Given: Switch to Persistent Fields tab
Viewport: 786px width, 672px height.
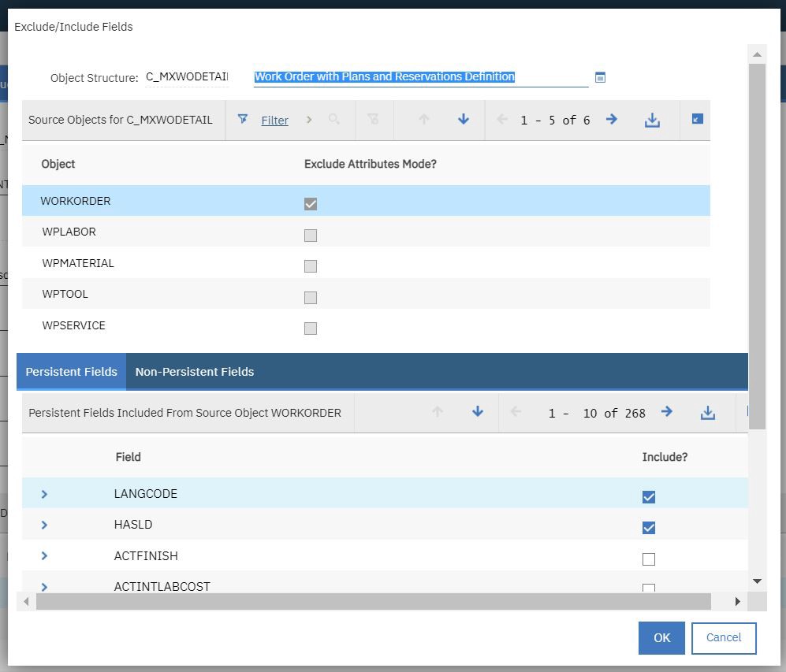Looking at the screenshot, I should [71, 372].
